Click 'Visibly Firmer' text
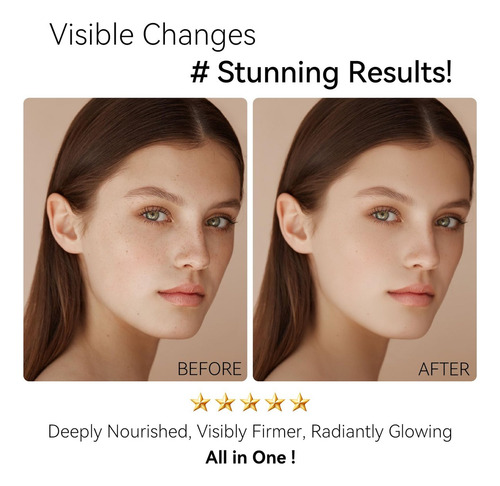 click(x=251, y=432)
